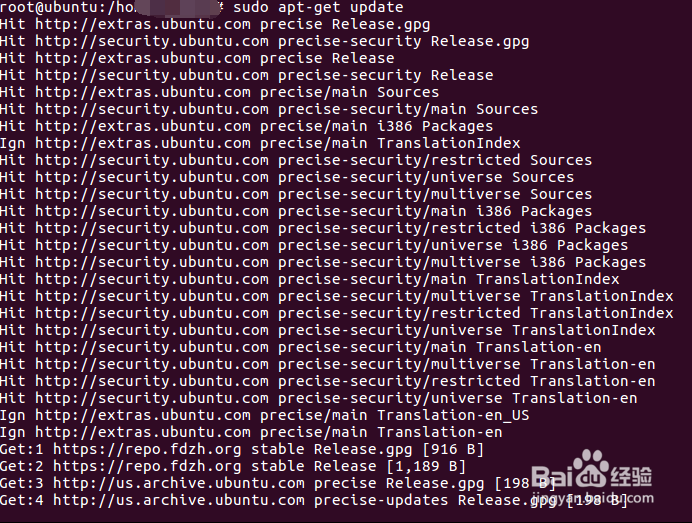Click "precise-security/universe Translation-en" text
The image size is (692, 523).
point(457,398)
